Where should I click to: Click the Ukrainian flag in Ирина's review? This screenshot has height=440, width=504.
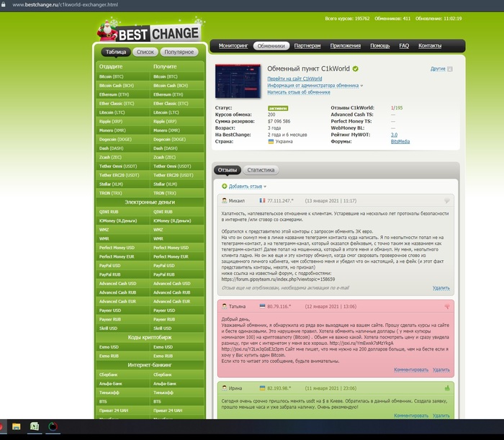[262, 388]
